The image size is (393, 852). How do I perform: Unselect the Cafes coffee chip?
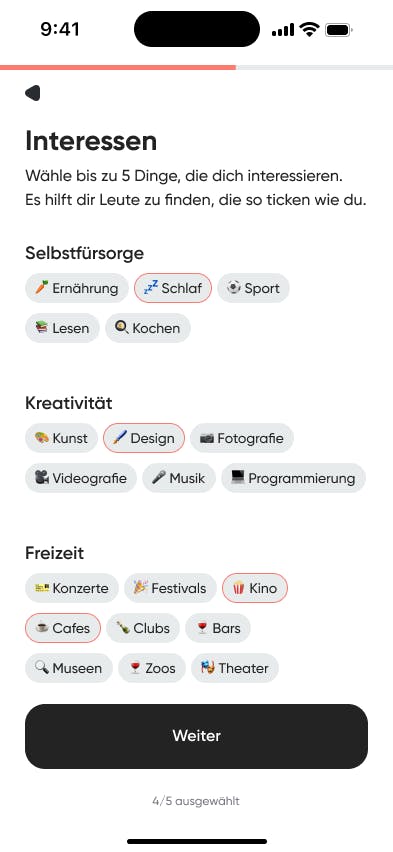[x=63, y=628]
